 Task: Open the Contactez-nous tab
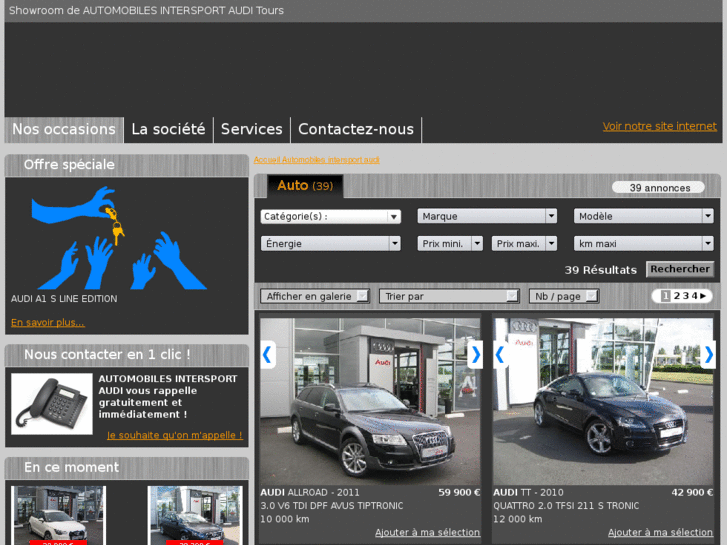[356, 129]
